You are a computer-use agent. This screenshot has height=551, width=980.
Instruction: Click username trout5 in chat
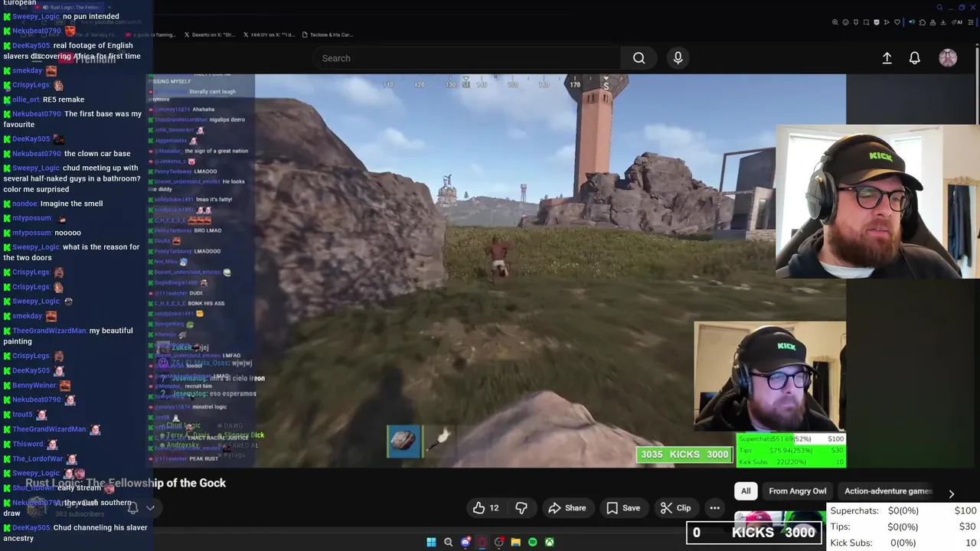[x=22, y=415]
